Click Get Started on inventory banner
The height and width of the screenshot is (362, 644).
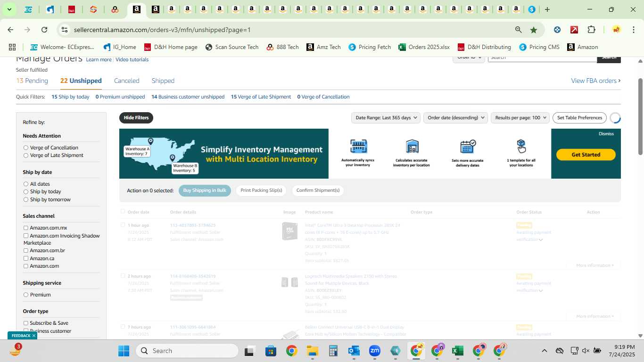click(x=586, y=155)
